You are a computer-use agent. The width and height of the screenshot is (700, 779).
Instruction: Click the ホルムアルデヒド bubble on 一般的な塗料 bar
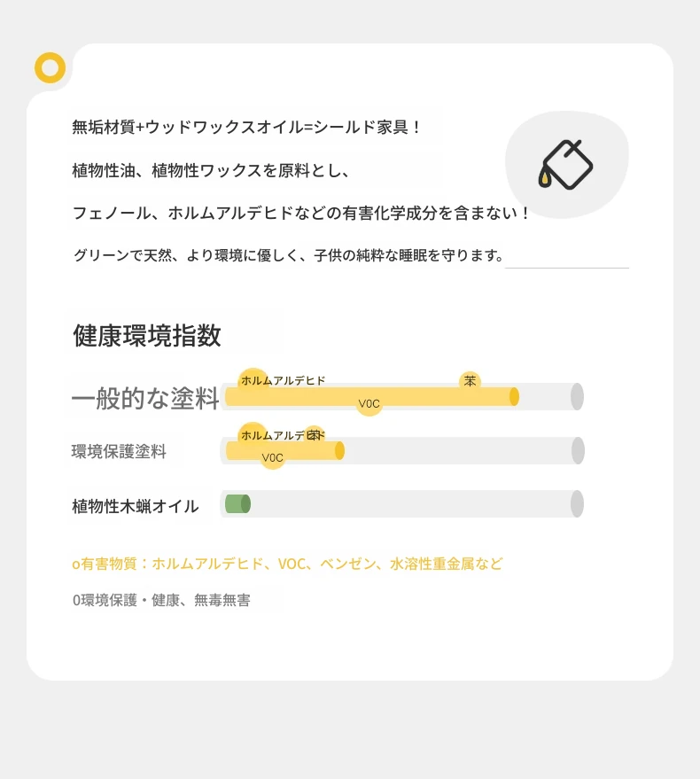pos(253,380)
